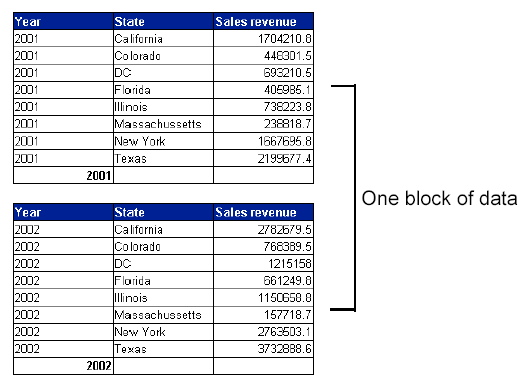Click the Sales revenue header of the 2001 table
Screen dimensions: 525x386
point(264,21)
